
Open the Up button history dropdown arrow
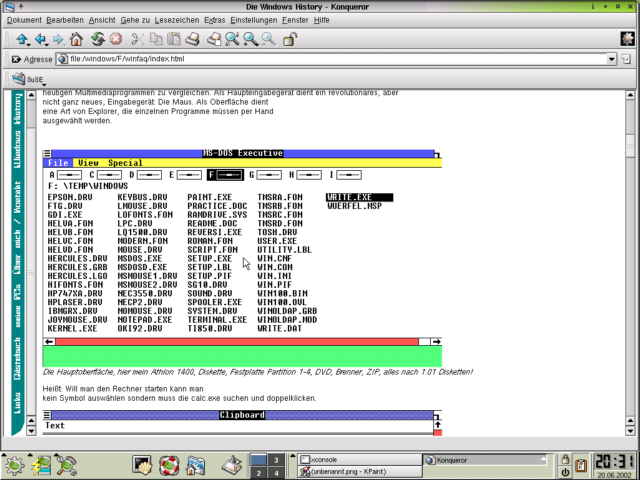pyautogui.click(x=29, y=44)
